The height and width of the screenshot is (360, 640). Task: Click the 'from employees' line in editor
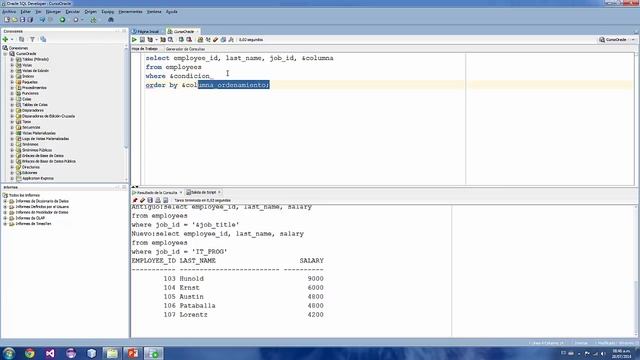point(173,67)
